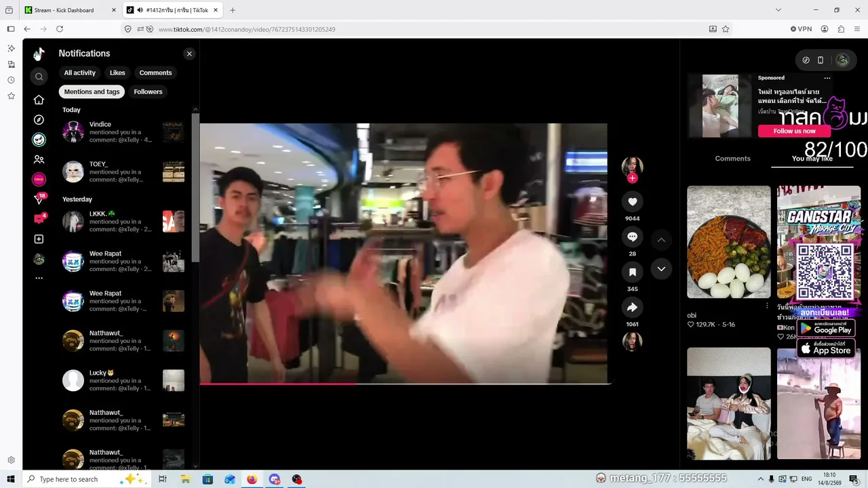The height and width of the screenshot is (488, 868).
Task: Follow the creator with plus badge
Action: point(632,178)
